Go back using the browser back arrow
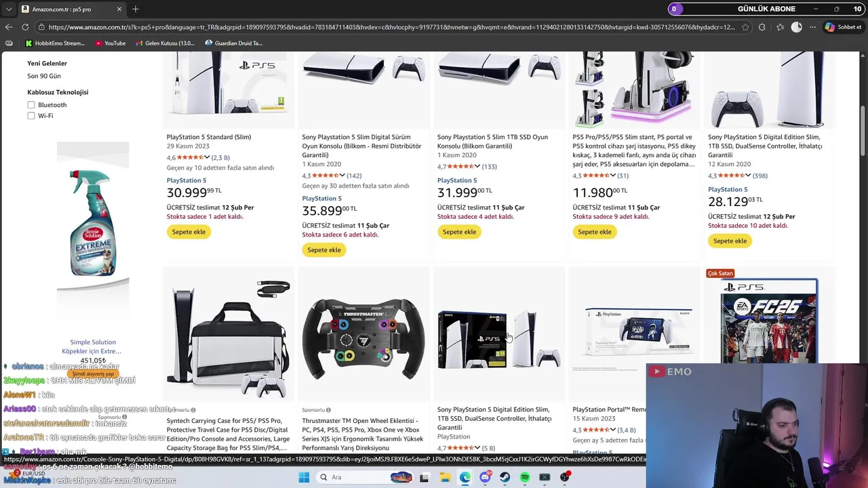The width and height of the screenshot is (868, 488). 9,27
